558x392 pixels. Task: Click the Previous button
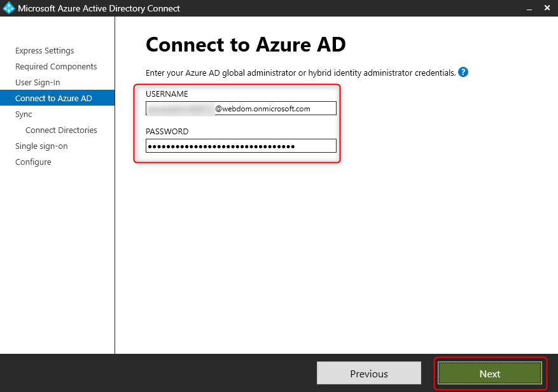click(x=368, y=373)
